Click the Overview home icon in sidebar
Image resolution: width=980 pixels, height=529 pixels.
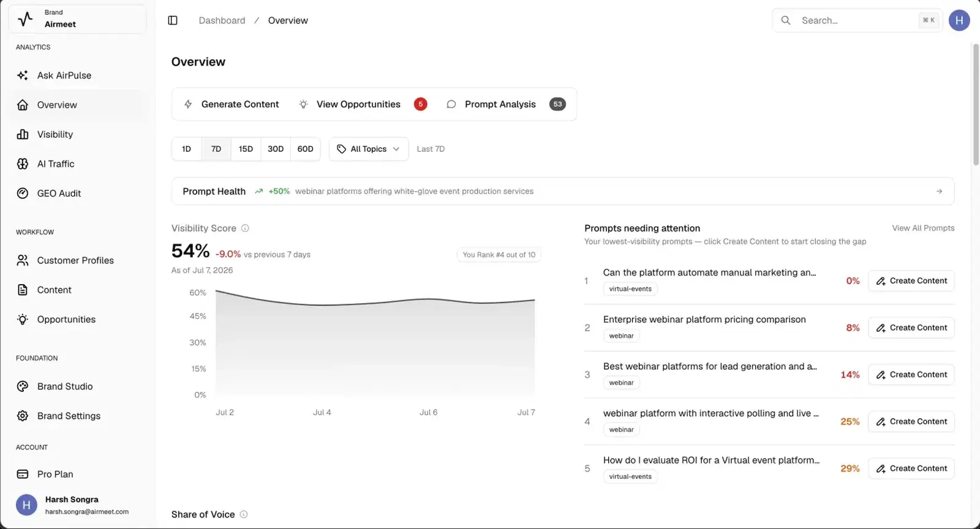click(23, 105)
